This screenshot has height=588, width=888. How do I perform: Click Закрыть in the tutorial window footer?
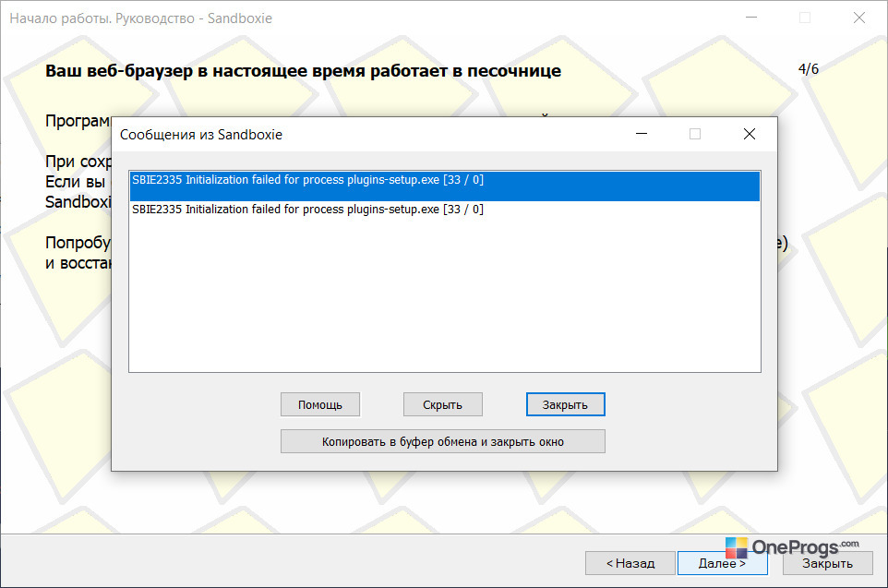point(827,563)
